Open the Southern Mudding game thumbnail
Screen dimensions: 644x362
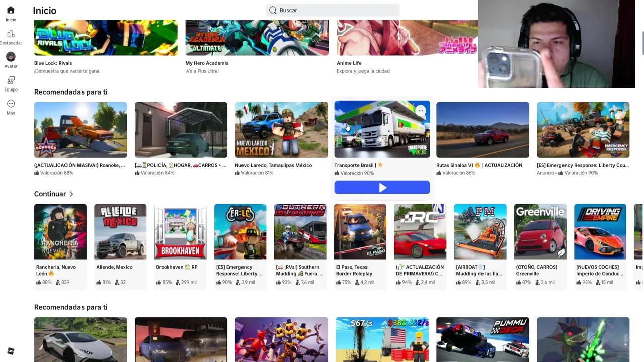coord(300,232)
